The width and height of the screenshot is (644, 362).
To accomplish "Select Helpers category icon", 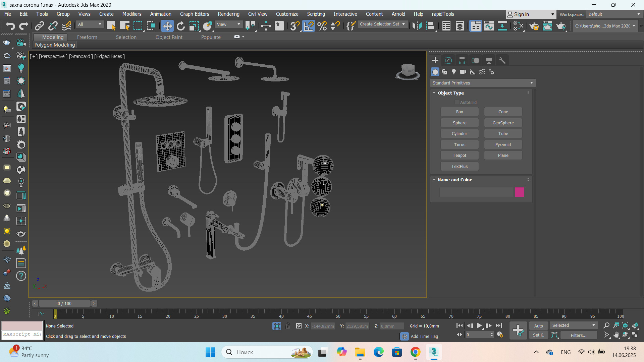I will click(x=473, y=72).
